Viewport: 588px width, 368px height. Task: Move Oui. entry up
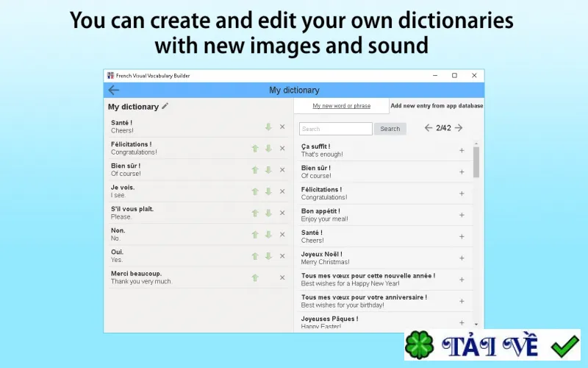point(255,256)
